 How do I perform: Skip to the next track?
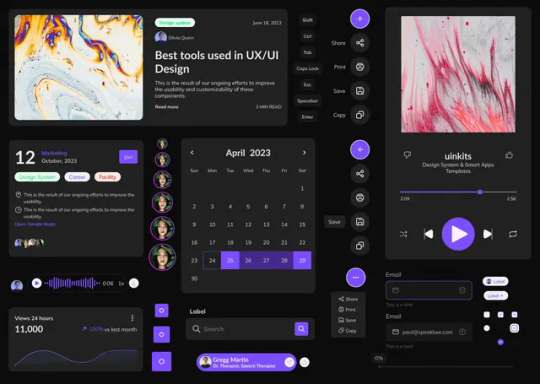[x=488, y=234]
